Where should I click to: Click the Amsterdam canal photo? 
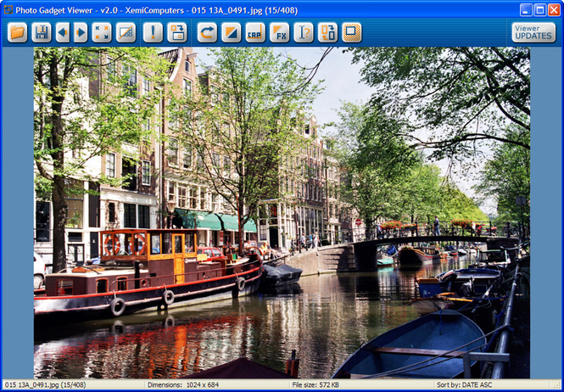(x=282, y=212)
